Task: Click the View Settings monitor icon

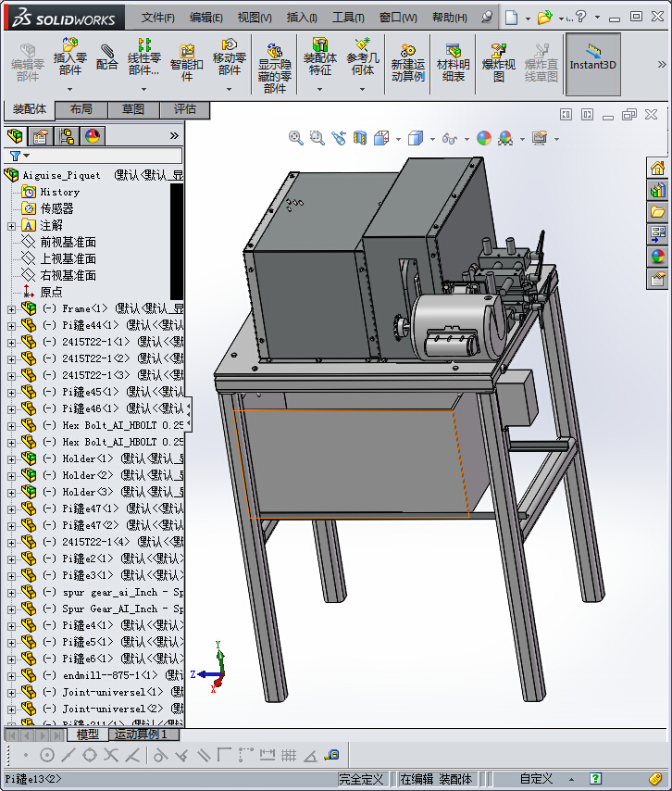Action: pos(540,138)
